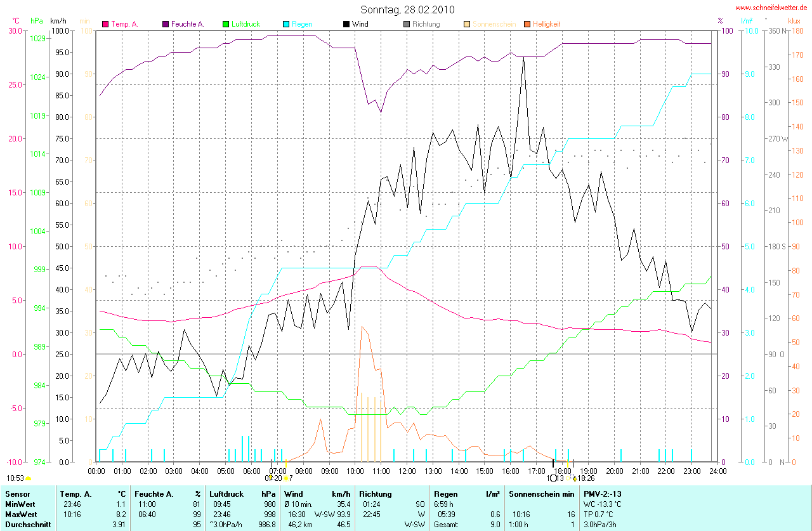Select the Regen legend label
Image resolution: width=812 pixels, height=531 pixels.
pos(302,24)
